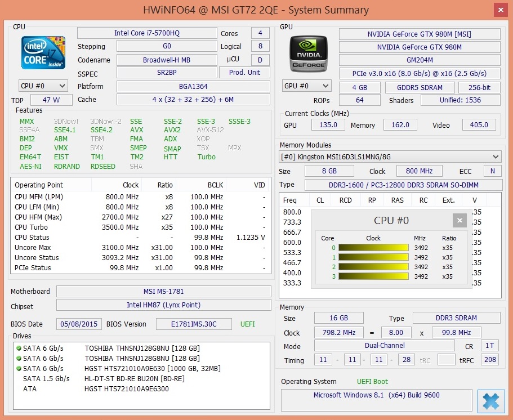
Task: Open the CPU #0 selector dropdown
Action: (43, 86)
